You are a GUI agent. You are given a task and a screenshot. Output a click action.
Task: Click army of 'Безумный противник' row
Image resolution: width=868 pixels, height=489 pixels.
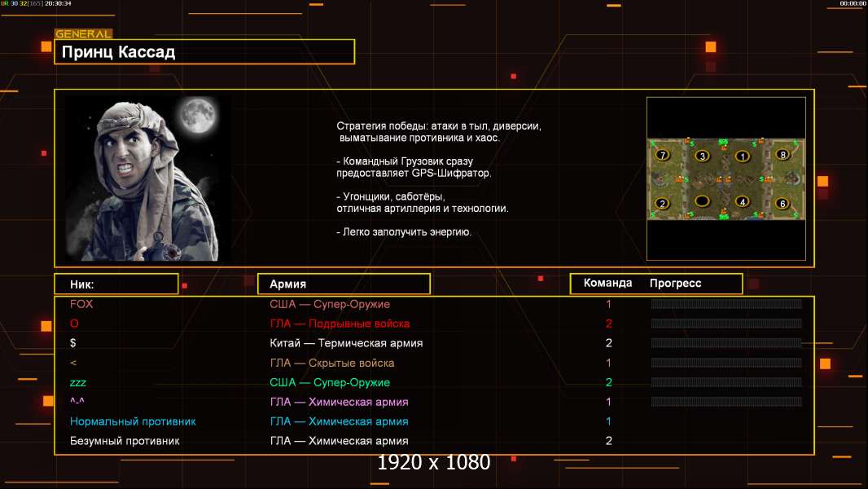coord(339,441)
